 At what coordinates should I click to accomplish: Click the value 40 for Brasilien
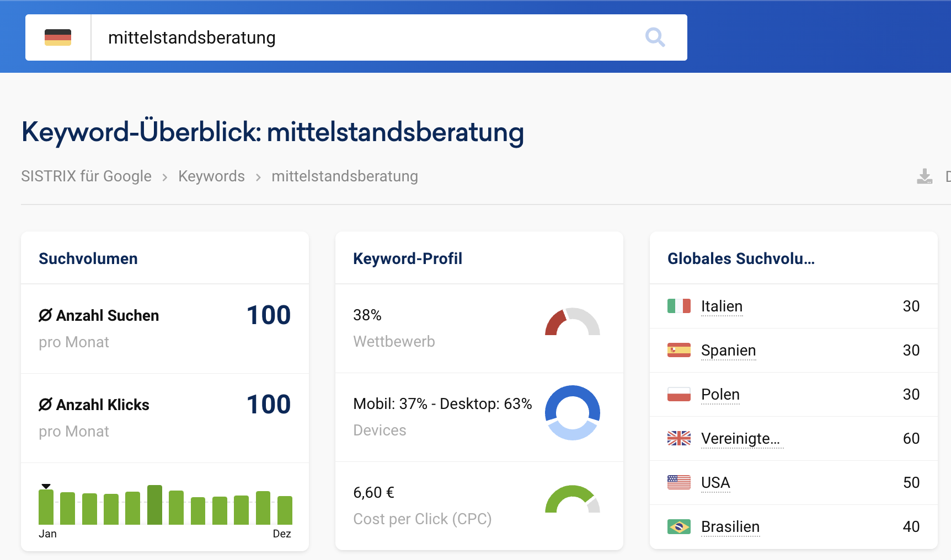[x=911, y=527]
